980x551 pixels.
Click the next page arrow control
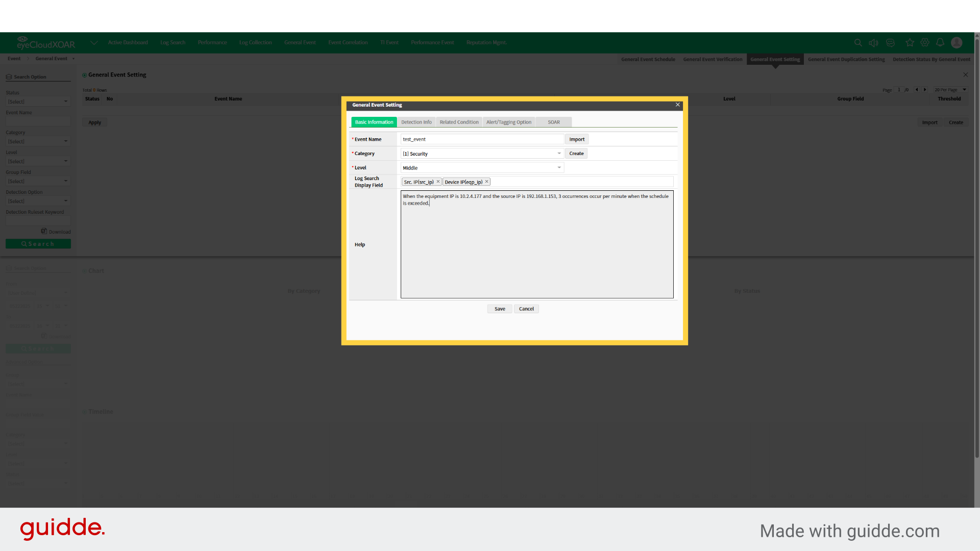click(925, 89)
